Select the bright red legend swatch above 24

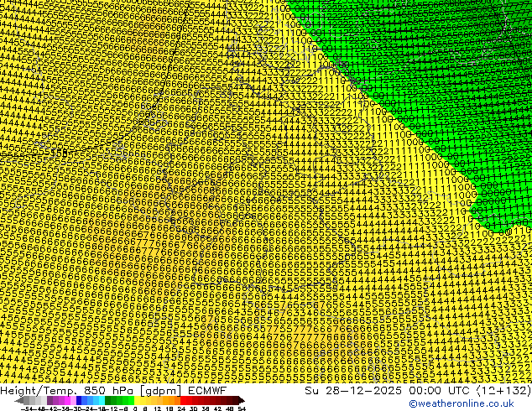(183, 400)
